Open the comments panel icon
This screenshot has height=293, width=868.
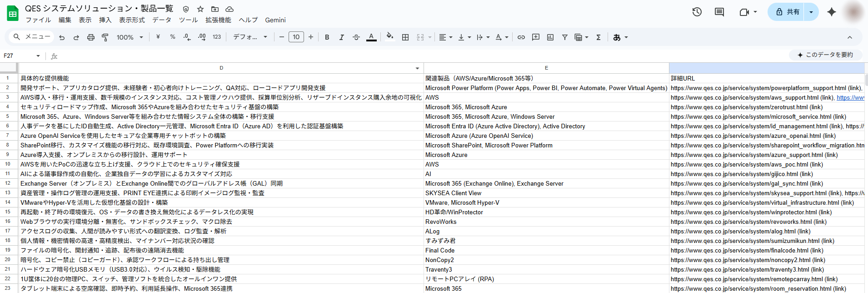[719, 12]
